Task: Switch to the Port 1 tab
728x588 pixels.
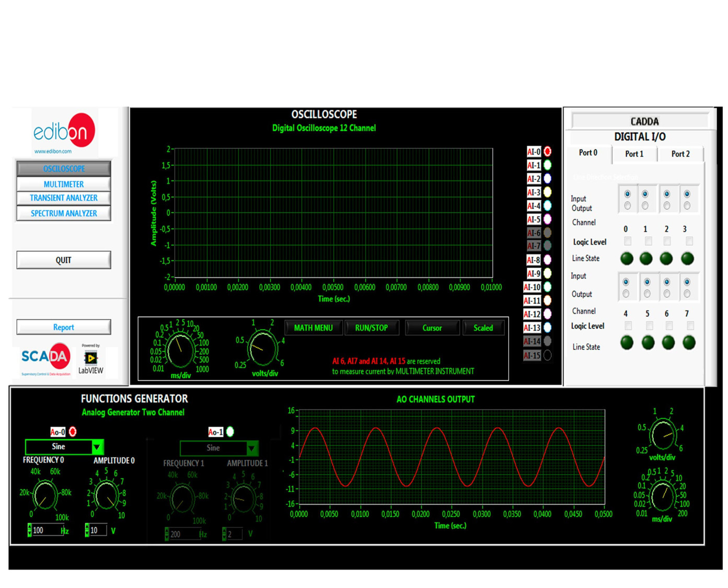Action: coord(633,154)
